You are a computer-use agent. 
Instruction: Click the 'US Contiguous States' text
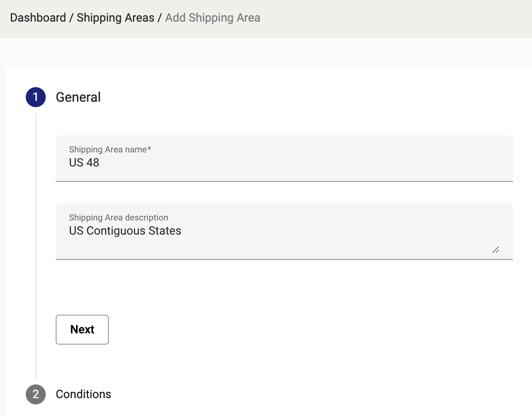pos(125,231)
